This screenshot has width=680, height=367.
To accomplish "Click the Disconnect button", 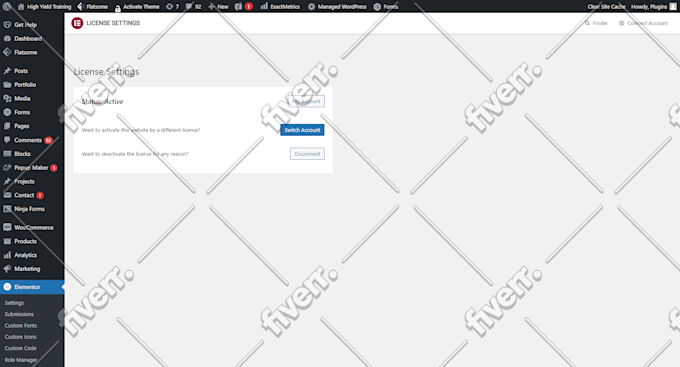I will coord(307,154).
